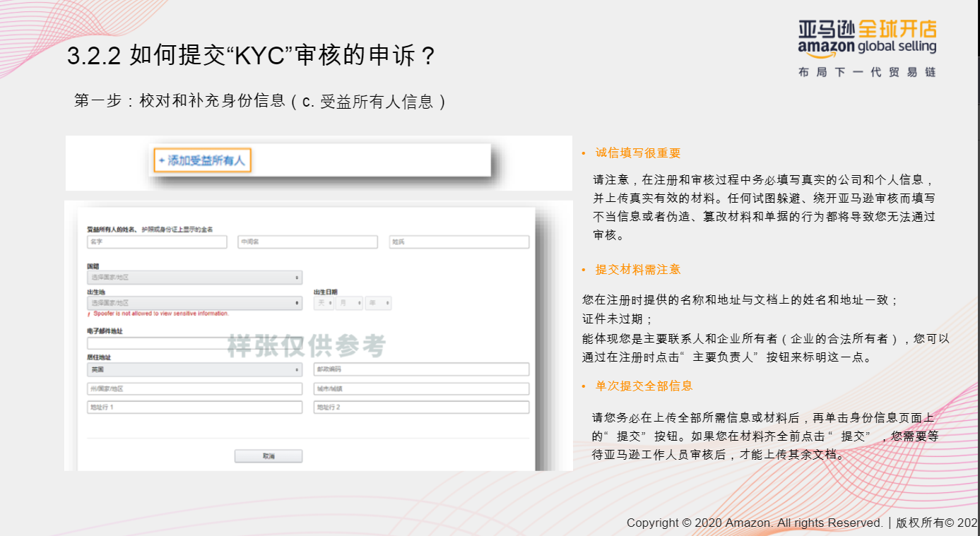Image resolution: width=980 pixels, height=536 pixels.
Task: Open the 居住地址 英国 country dropdown
Action: click(x=196, y=369)
